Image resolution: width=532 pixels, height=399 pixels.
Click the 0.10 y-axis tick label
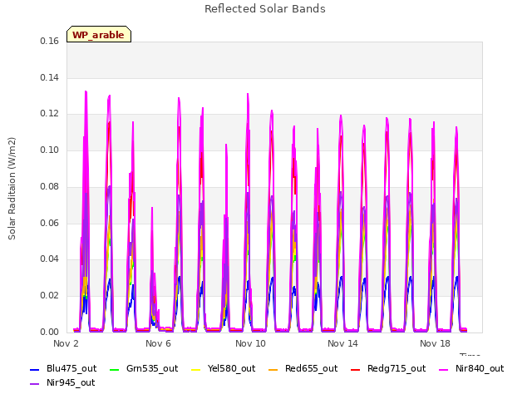coord(50,150)
